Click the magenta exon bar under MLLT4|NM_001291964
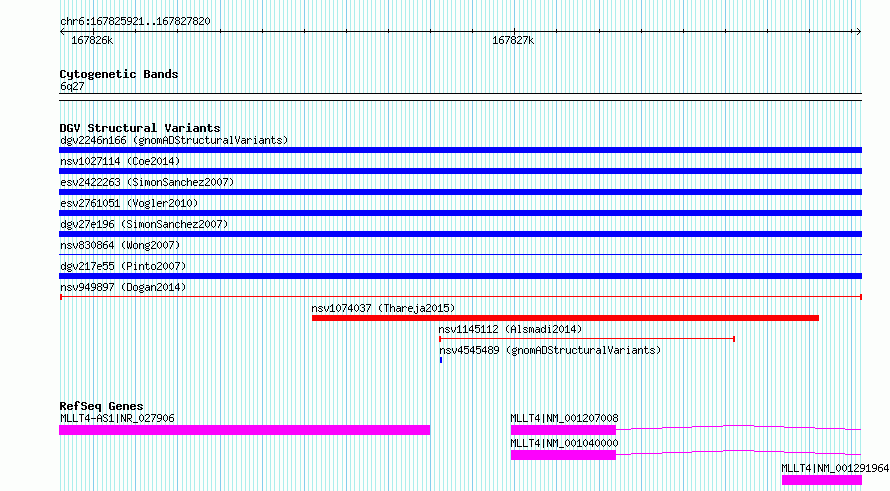The width and height of the screenshot is (890, 491). [822, 480]
